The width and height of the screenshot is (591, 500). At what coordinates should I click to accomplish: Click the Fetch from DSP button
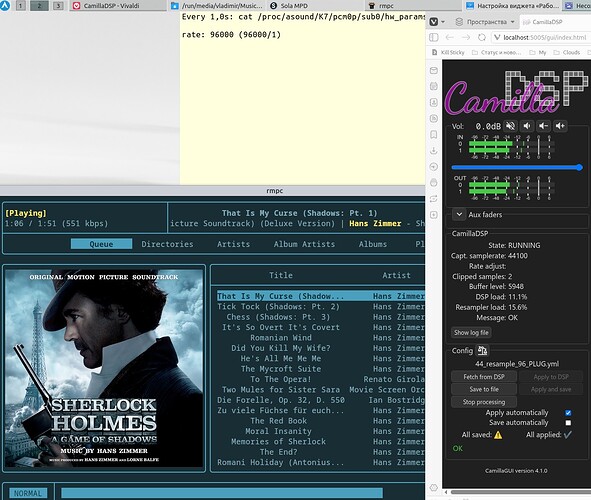484,377
